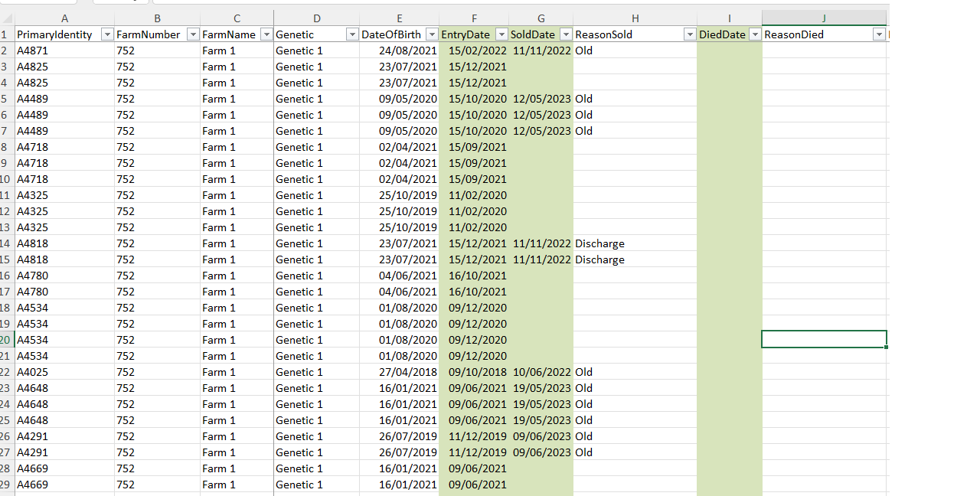Select column F header
The height and width of the screenshot is (496, 980).
[474, 18]
